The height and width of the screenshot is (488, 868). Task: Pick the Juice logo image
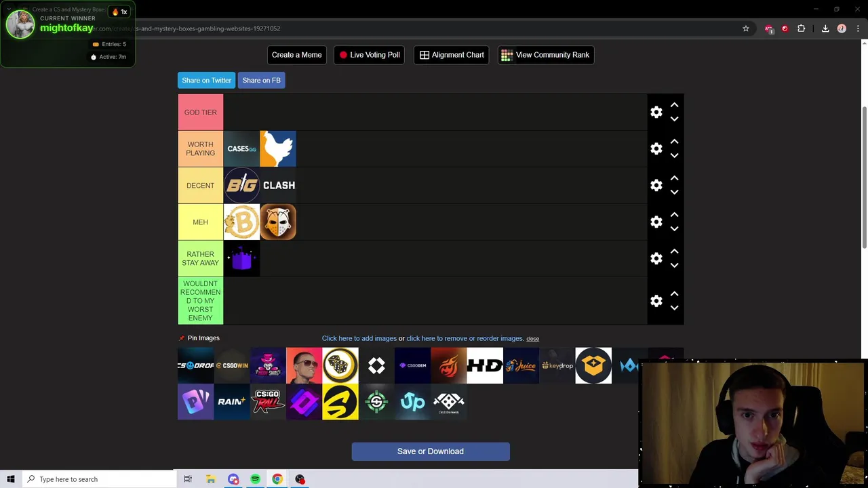521,365
